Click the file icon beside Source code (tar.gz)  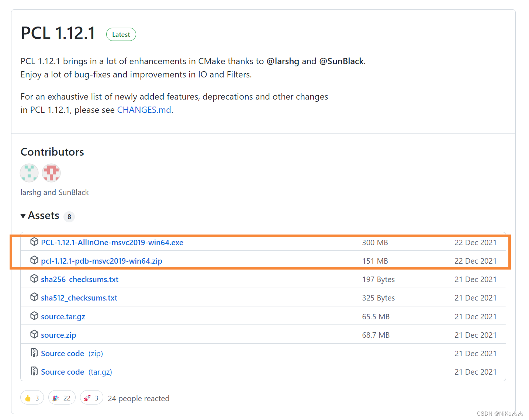tap(34, 371)
